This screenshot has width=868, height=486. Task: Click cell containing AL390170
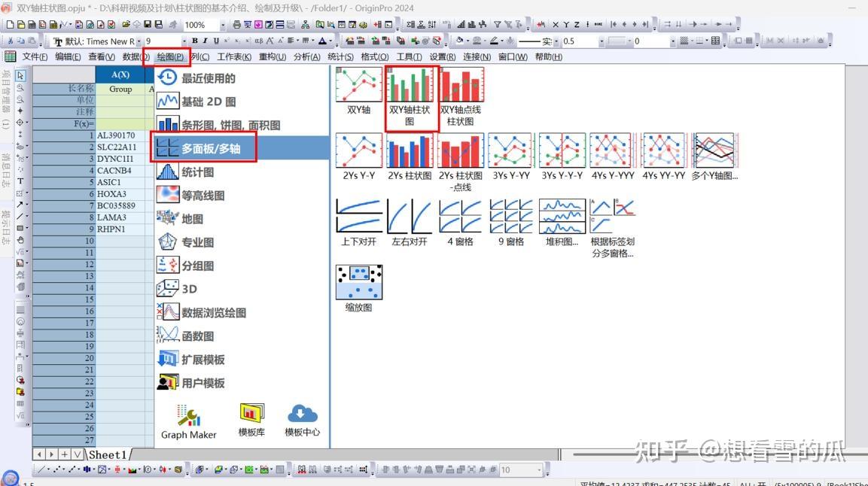[x=120, y=135]
